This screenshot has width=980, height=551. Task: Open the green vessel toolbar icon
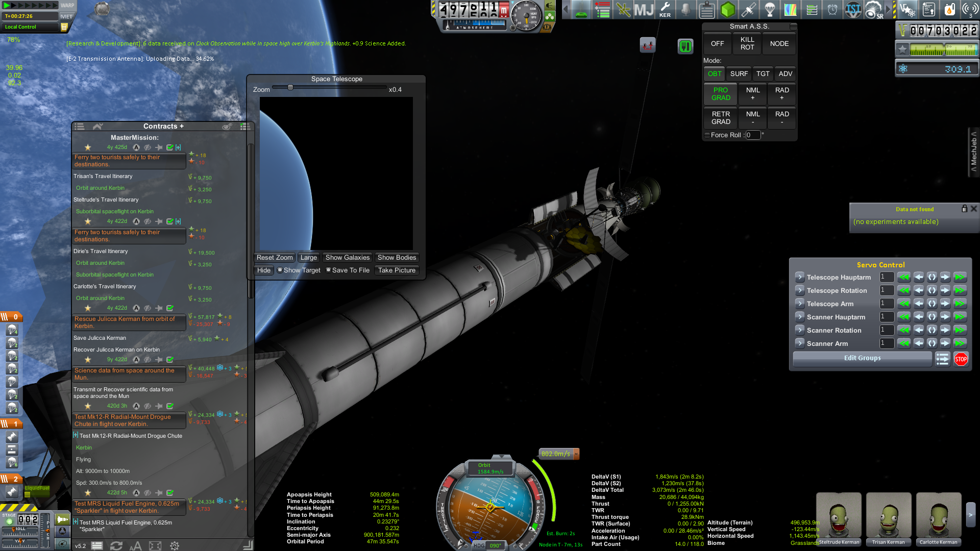coord(581,9)
